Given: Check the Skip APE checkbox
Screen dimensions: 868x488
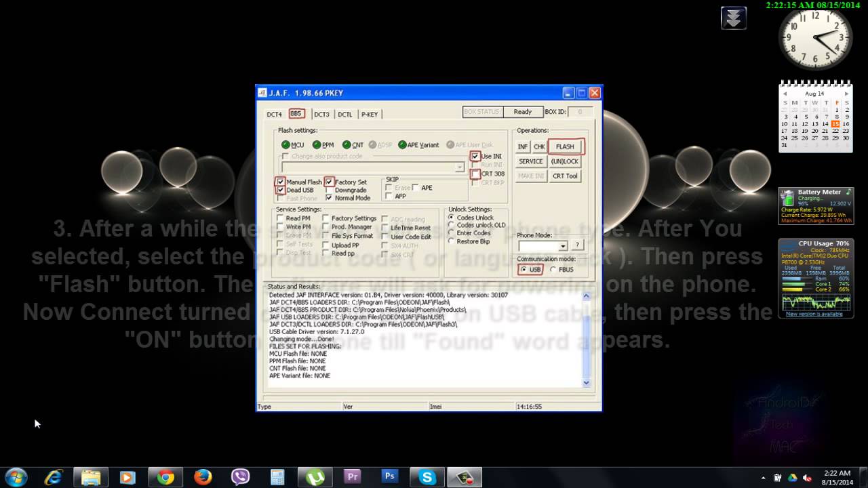Looking at the screenshot, I should [x=416, y=188].
